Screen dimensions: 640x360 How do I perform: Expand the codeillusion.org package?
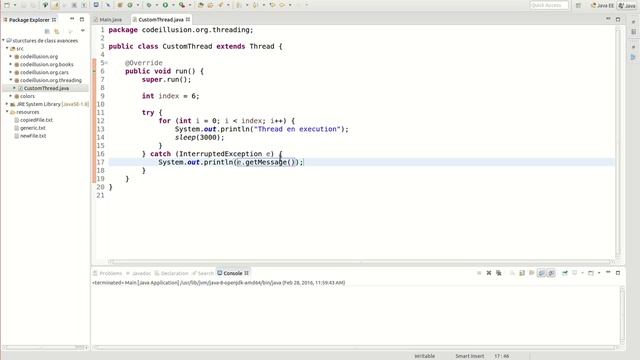(11, 56)
